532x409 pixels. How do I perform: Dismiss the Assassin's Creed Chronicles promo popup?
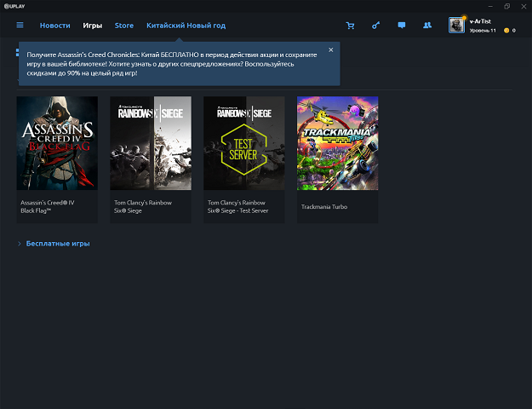click(x=331, y=49)
